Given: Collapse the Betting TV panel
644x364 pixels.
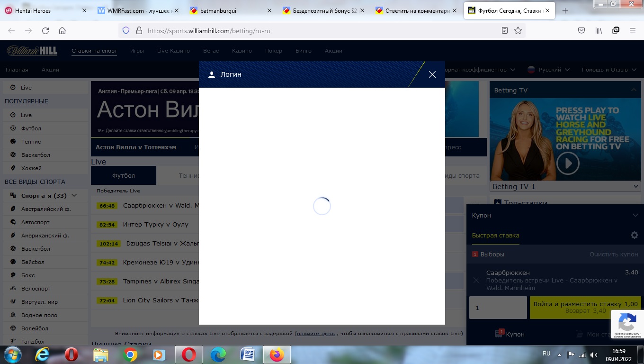Looking at the screenshot, I should click(634, 90).
